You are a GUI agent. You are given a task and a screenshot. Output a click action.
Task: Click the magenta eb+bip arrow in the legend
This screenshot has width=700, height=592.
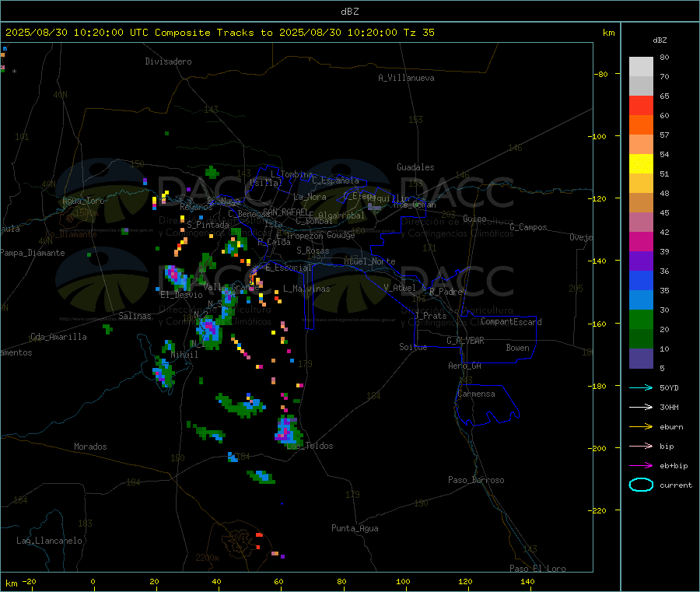[641, 466]
